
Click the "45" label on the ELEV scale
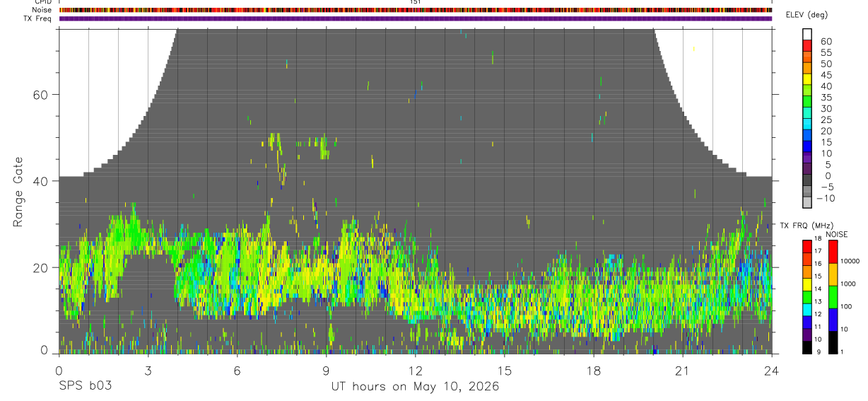pos(826,75)
